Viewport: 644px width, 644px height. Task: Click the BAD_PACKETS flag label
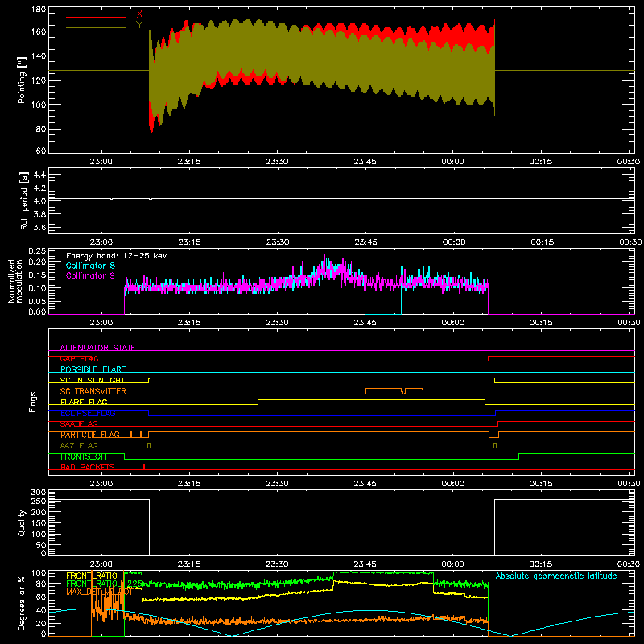tap(88, 468)
